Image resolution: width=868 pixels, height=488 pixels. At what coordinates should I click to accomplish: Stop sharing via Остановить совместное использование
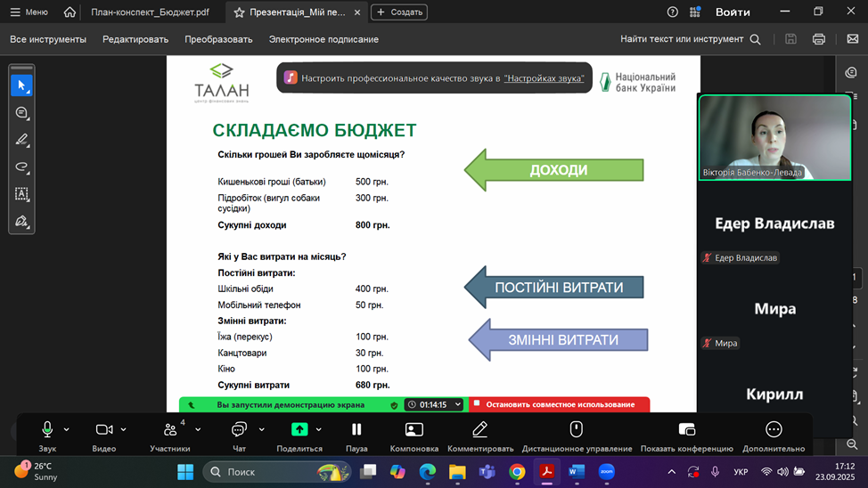tap(560, 404)
